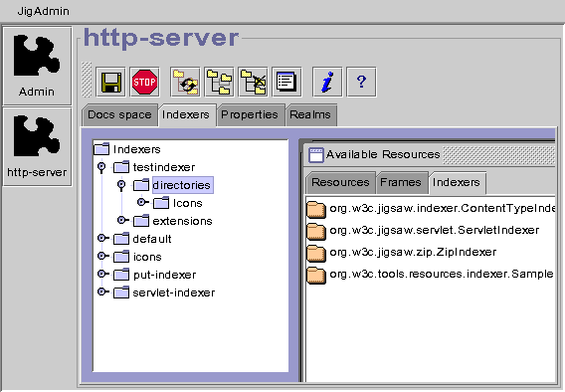
Task: Switch to the Docs space tab
Action: (119, 115)
